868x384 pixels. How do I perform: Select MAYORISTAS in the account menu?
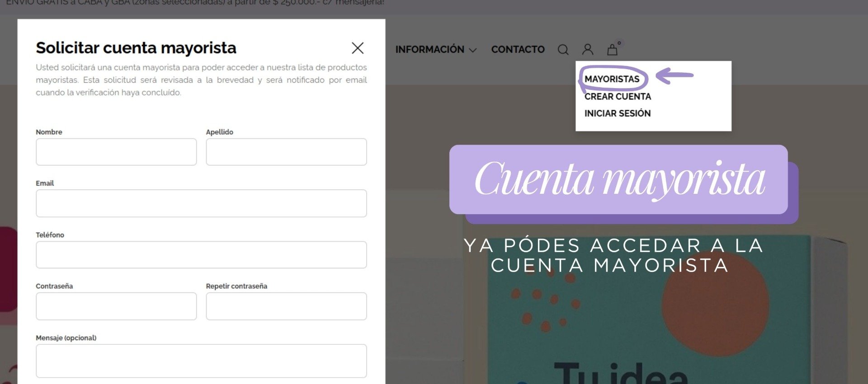[612, 79]
